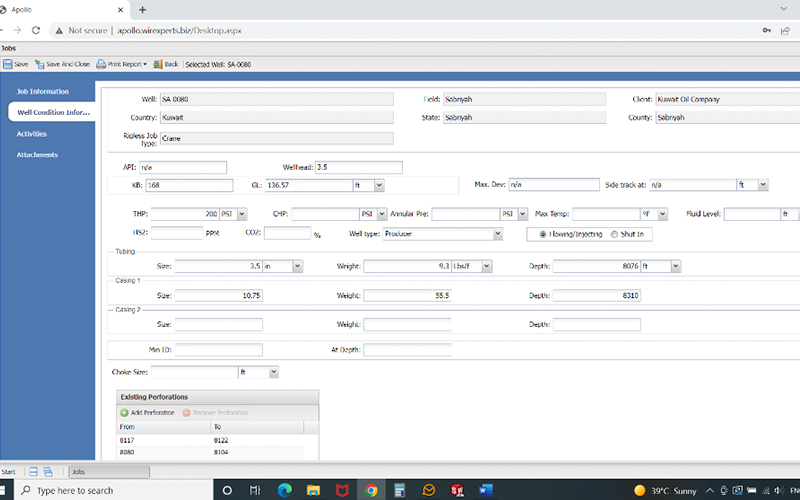Open McAfee from the taskbar

(342, 490)
